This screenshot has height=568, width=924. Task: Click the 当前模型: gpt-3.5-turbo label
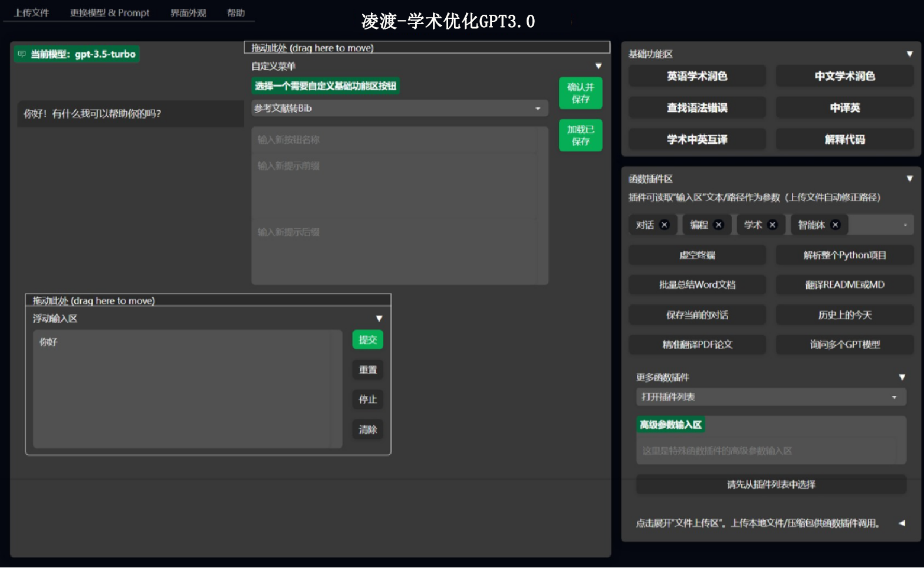pyautogui.click(x=77, y=54)
